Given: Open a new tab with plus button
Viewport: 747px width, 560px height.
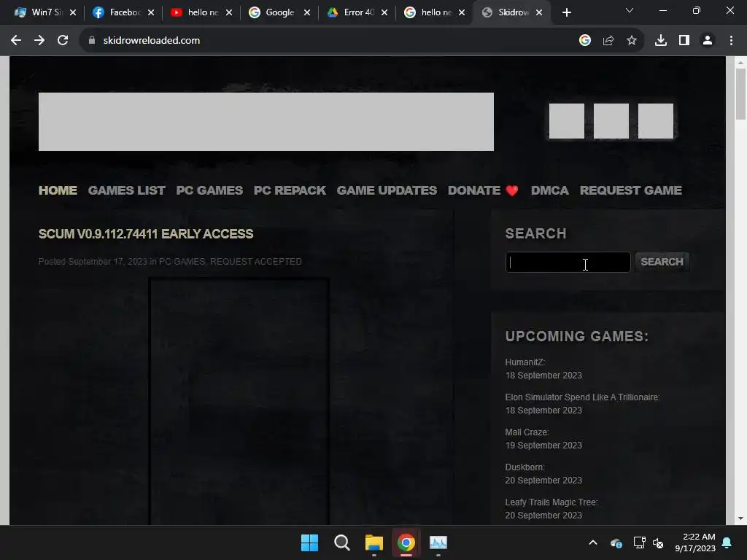Looking at the screenshot, I should 566,12.
